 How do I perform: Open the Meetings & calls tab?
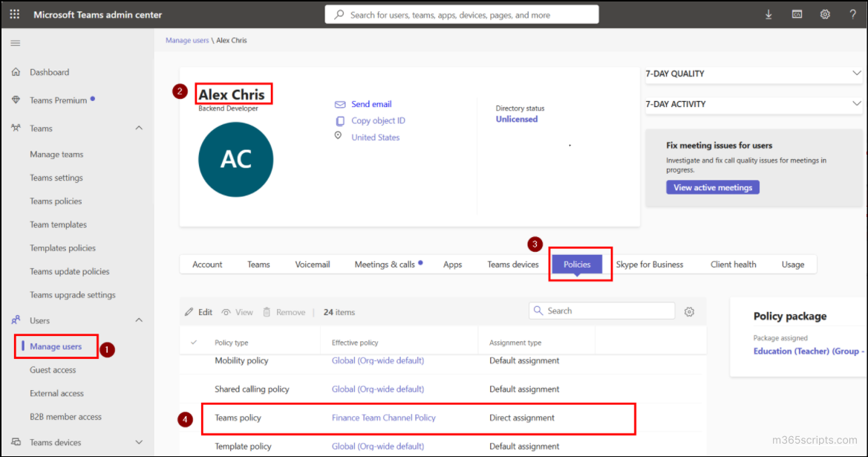(x=385, y=265)
